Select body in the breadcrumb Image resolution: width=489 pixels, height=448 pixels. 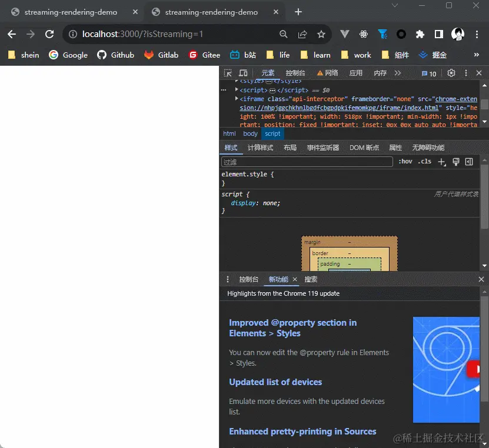[251, 133]
